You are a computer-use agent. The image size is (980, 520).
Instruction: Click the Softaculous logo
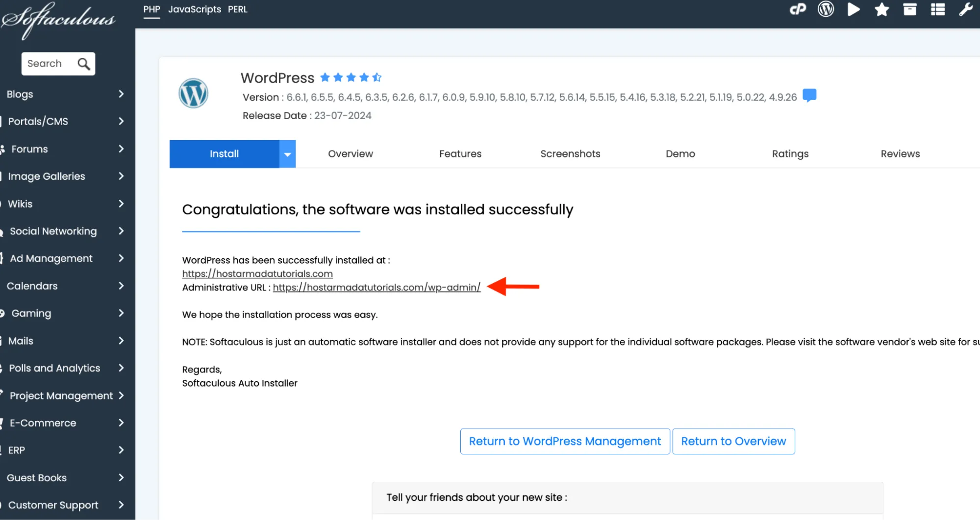[58, 20]
